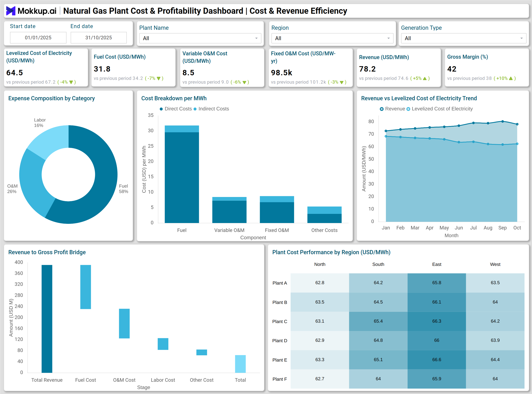Click Plant C South cell 65.4

click(x=378, y=321)
